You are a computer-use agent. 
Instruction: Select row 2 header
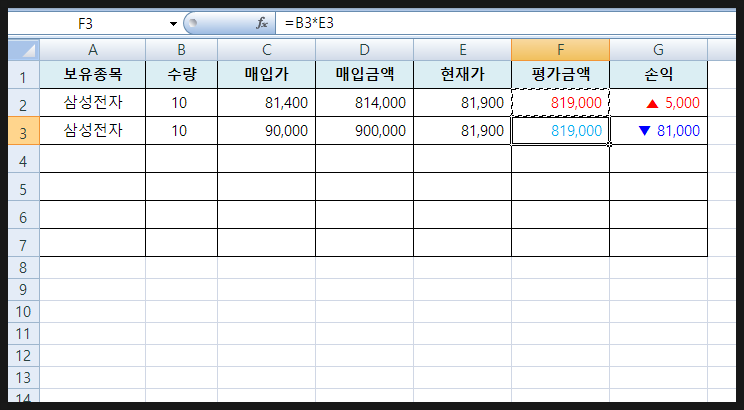[x=24, y=103]
